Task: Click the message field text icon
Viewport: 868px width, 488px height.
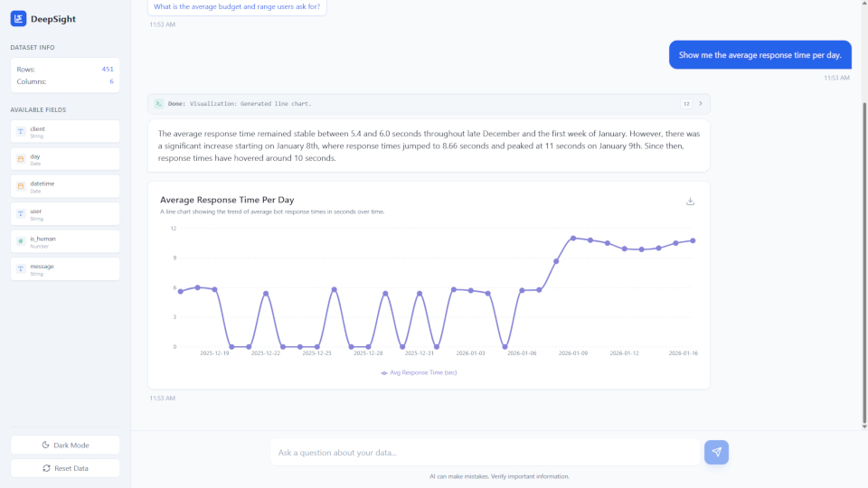Action: [21, 269]
